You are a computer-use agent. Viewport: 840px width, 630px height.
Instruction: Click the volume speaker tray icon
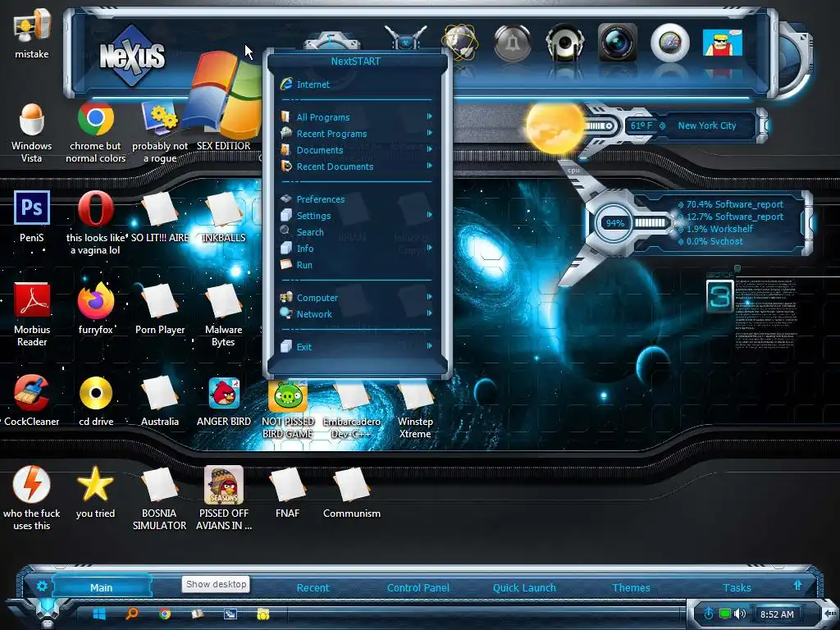(x=740, y=614)
